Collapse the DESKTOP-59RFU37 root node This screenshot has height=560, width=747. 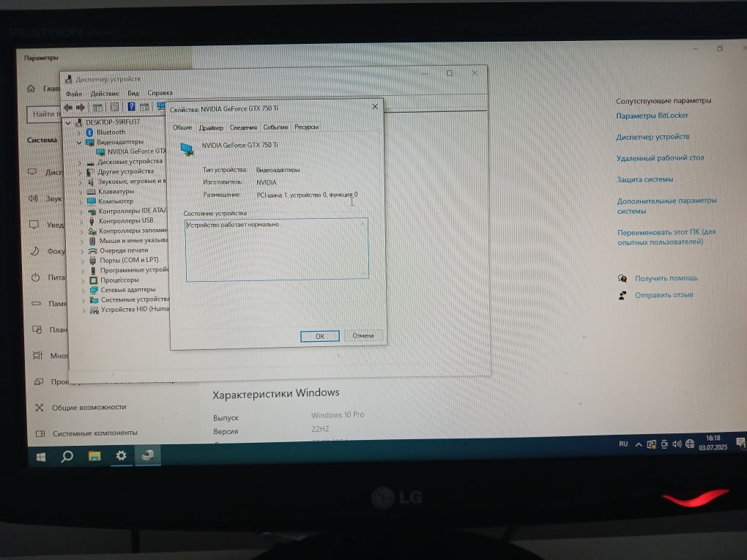click(68, 123)
